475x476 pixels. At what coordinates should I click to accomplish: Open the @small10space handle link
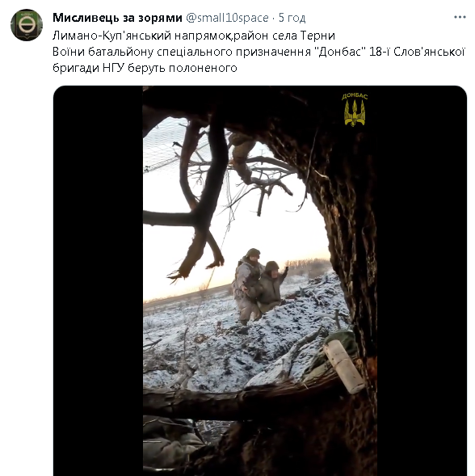point(227,18)
